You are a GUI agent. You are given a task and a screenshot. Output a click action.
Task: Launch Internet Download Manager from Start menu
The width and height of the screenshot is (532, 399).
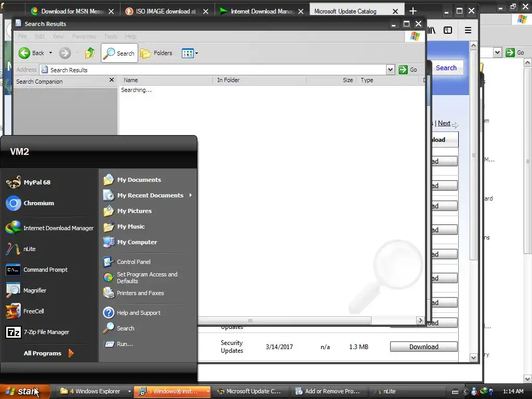tap(49, 228)
